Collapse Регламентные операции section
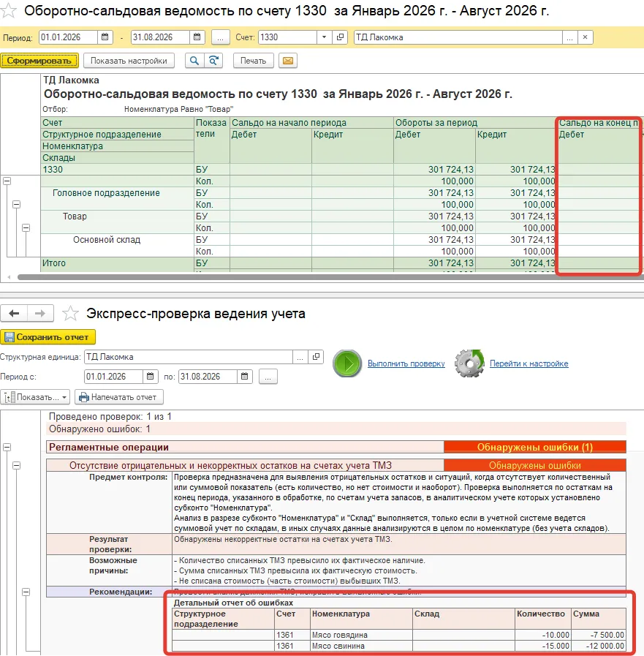Screen dimensions: 644x656 (x=7, y=448)
